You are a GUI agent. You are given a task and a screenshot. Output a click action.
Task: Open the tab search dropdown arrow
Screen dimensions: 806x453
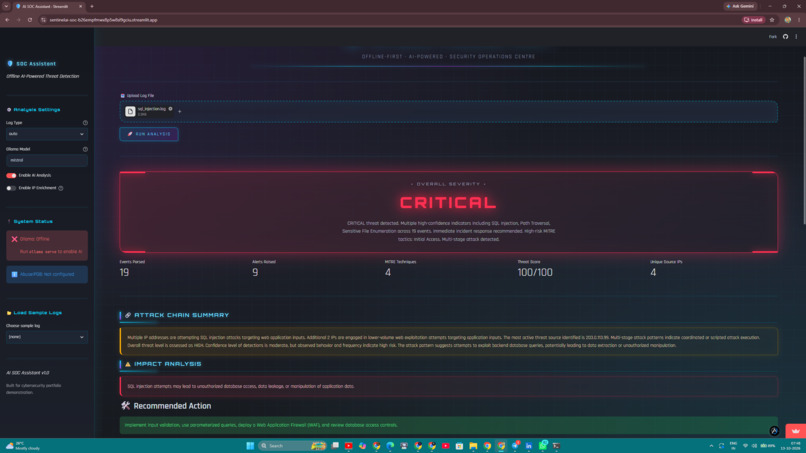[x=6, y=6]
